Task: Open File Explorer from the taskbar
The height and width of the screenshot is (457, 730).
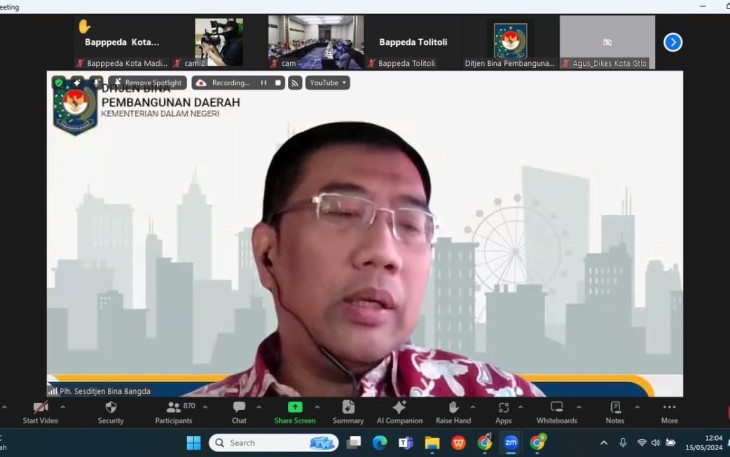Action: tap(432, 443)
